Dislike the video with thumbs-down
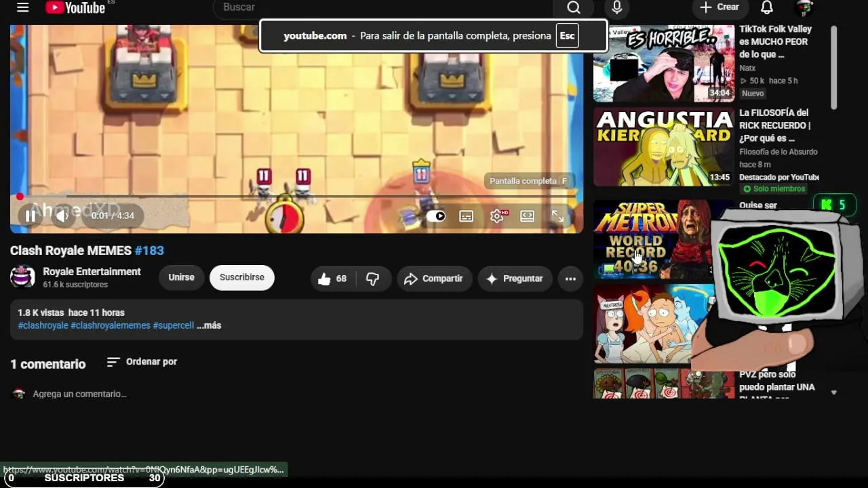This screenshot has height=488, width=868. pos(372,279)
